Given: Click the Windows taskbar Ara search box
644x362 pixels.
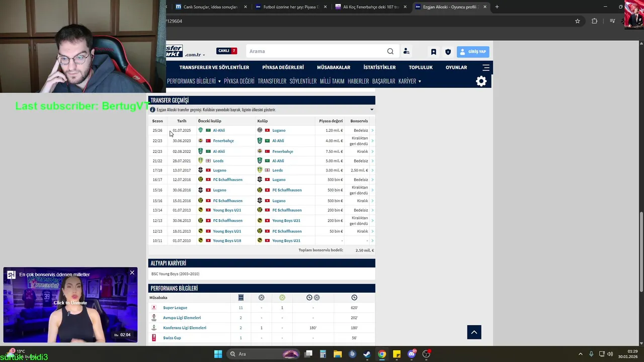Looking at the screenshot, I should point(264,354).
